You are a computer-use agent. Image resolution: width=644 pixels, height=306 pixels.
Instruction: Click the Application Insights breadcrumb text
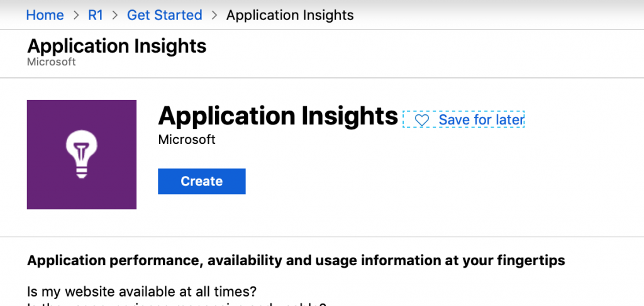click(x=290, y=15)
